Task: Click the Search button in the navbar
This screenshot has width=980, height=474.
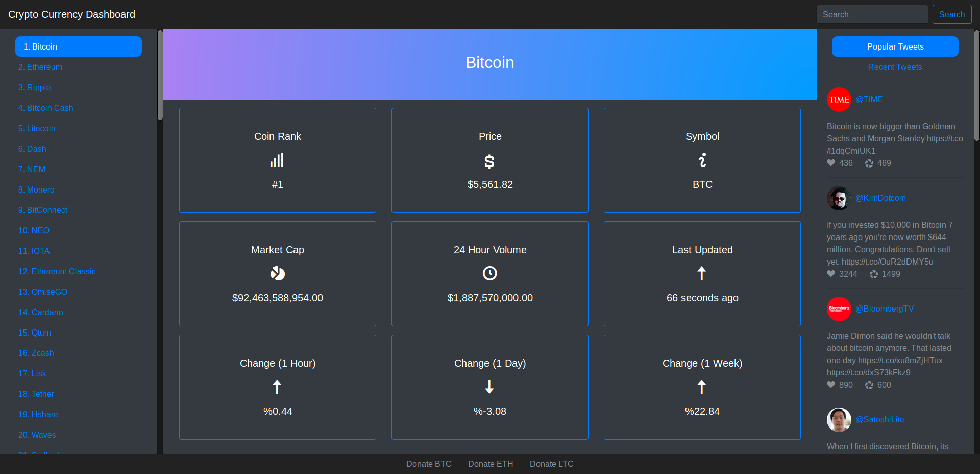Action: click(952, 14)
